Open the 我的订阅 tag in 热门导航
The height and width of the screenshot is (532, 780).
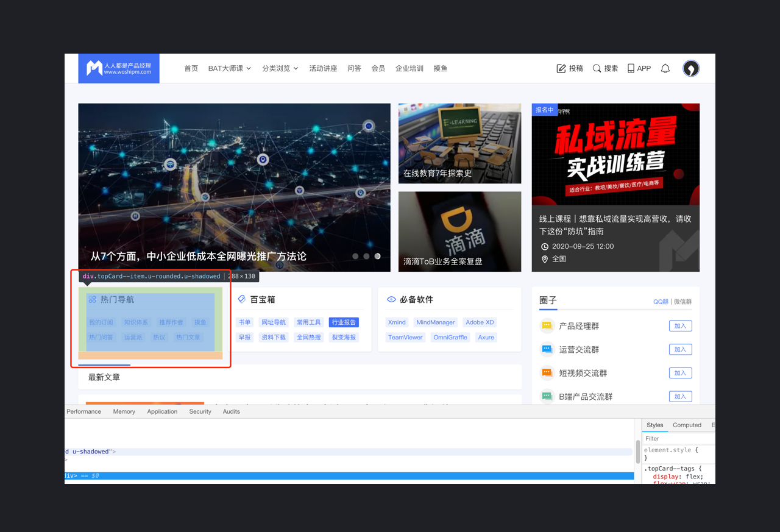tap(101, 322)
